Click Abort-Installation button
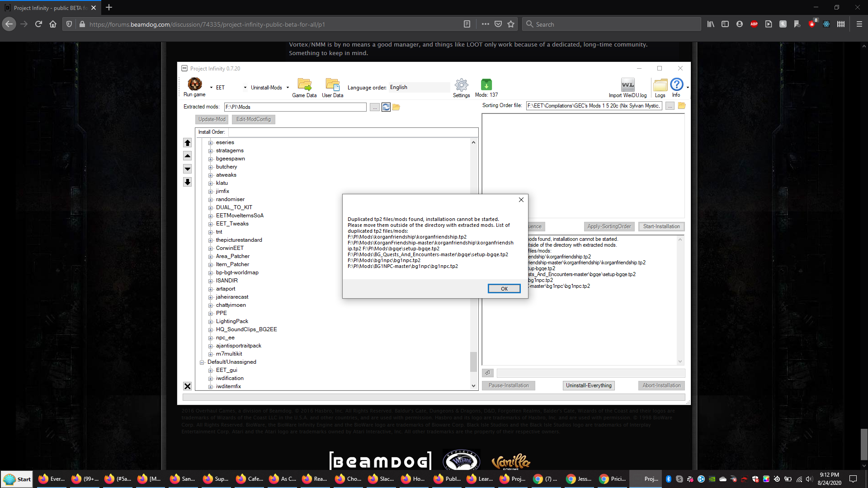Viewport: 868px width, 488px height. click(661, 385)
